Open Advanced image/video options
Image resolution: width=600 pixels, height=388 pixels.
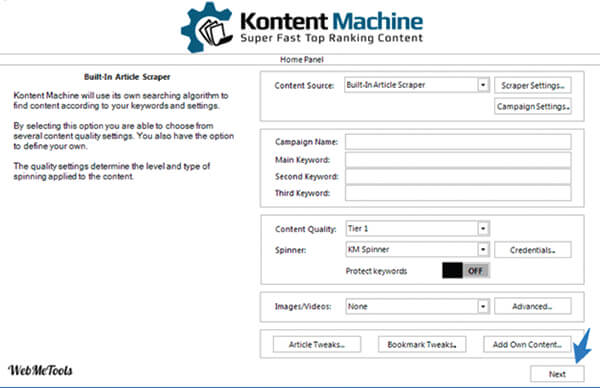pos(533,306)
